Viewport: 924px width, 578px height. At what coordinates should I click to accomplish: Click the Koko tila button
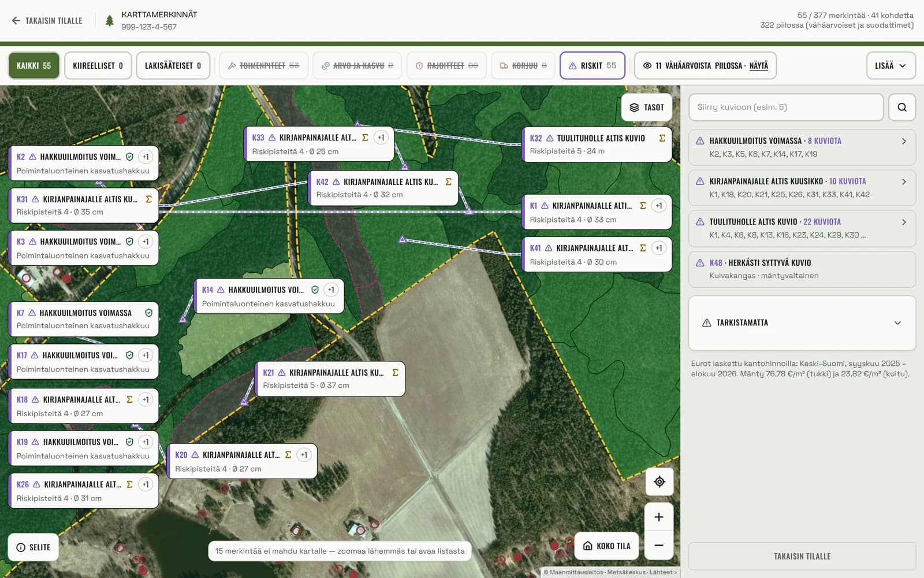pos(606,546)
